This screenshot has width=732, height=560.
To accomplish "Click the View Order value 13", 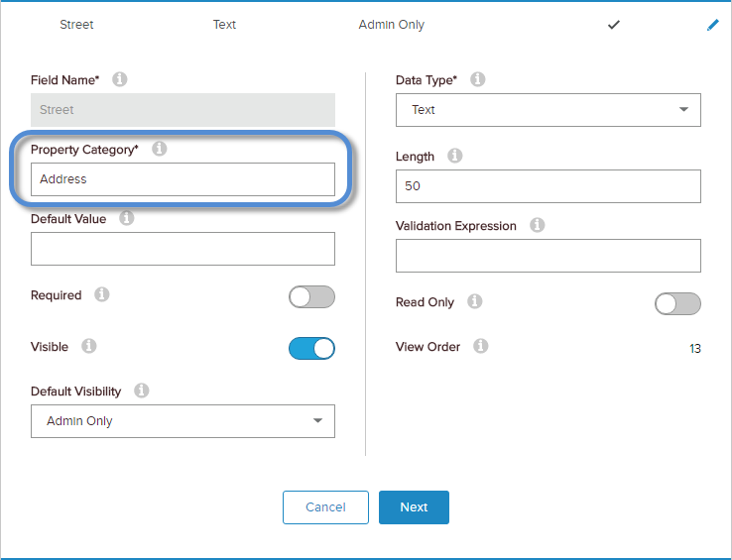I will click(694, 349).
